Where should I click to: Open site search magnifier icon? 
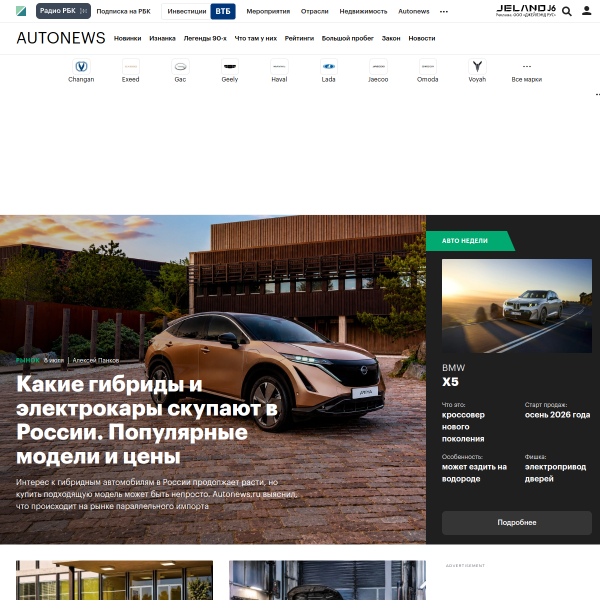pos(567,11)
